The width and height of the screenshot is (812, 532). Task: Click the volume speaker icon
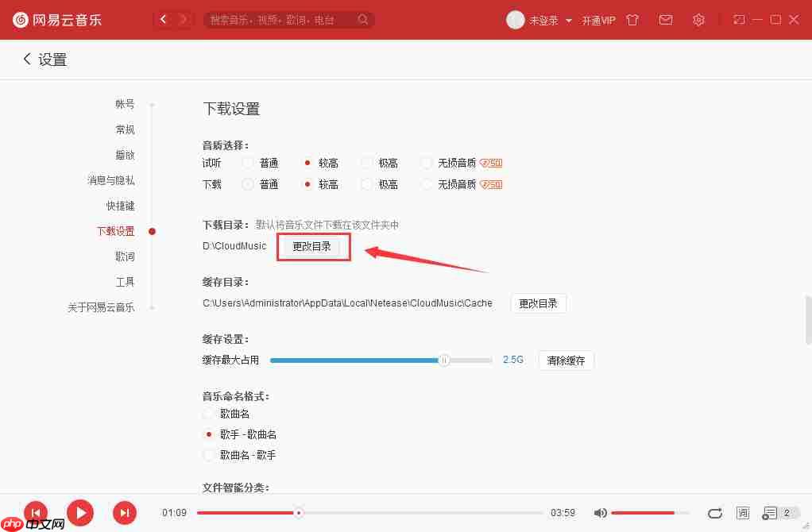[x=601, y=513]
